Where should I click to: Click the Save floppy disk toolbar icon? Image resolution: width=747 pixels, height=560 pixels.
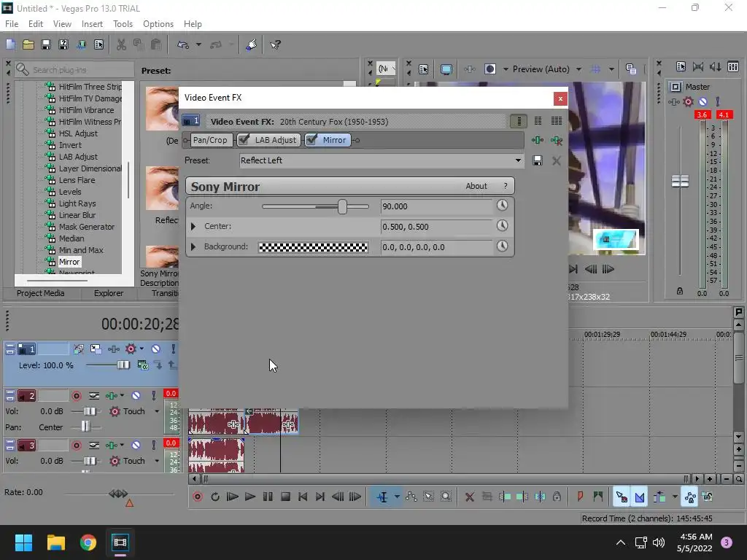click(x=46, y=44)
